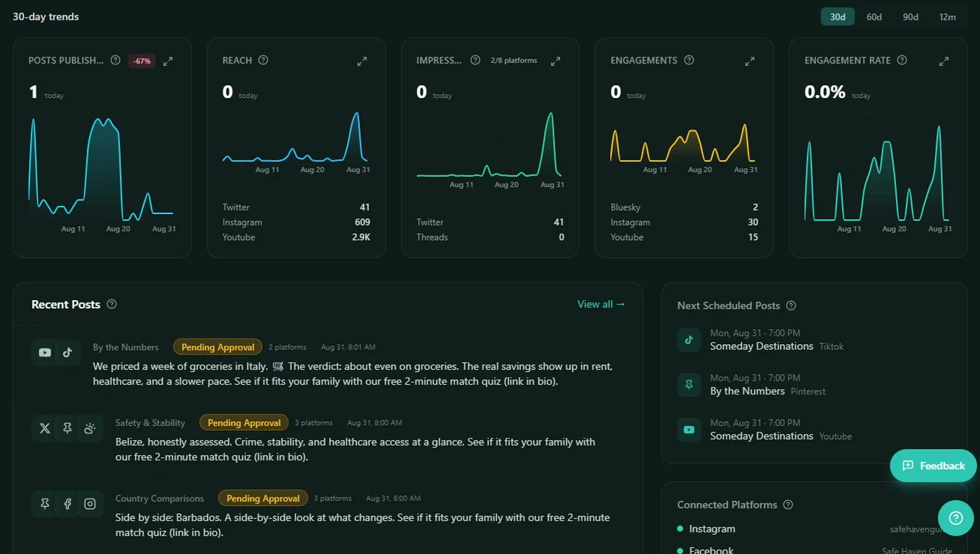980x554 pixels.
Task: Open help tooltip next to Reach
Action: coord(263,60)
